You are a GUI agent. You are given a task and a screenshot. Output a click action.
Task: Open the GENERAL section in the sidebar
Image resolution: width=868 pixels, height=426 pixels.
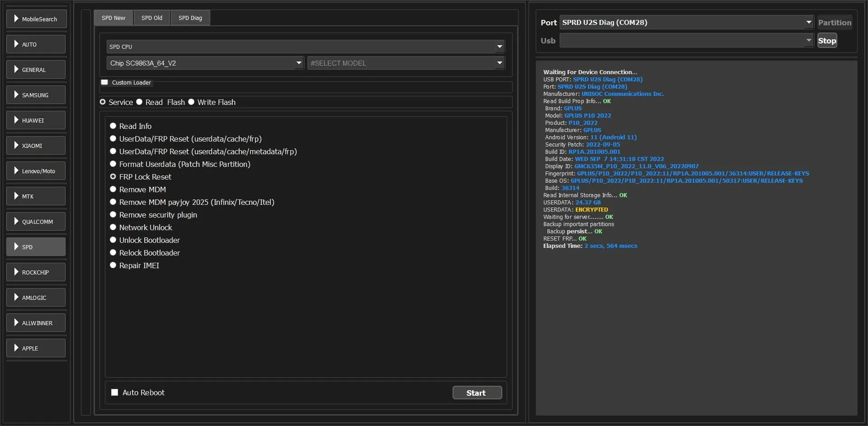pyautogui.click(x=37, y=70)
